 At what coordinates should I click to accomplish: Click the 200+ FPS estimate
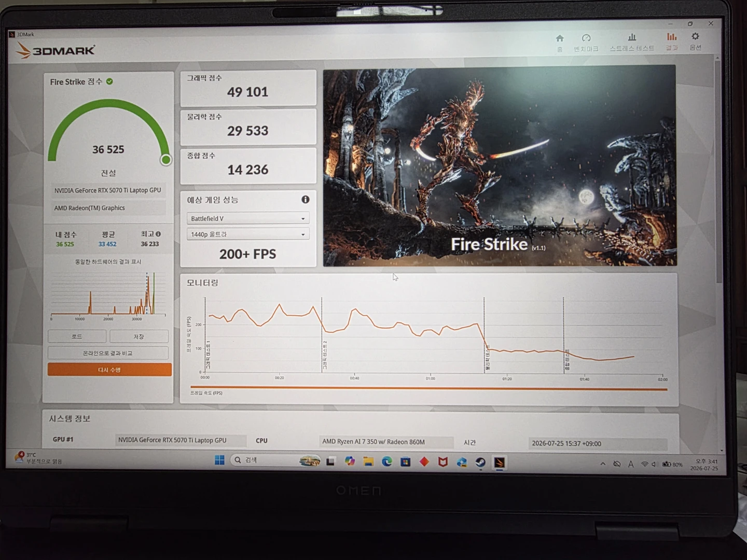point(248,254)
